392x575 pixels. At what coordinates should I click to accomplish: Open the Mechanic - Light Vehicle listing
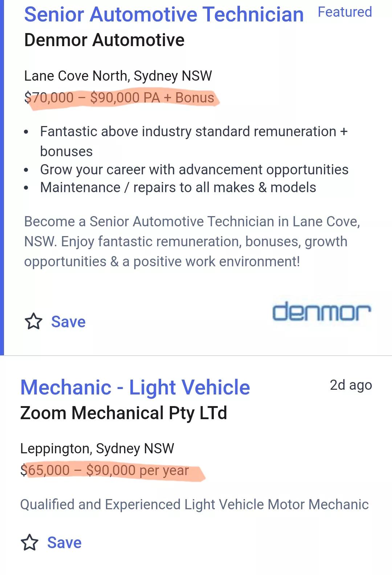coord(135,387)
